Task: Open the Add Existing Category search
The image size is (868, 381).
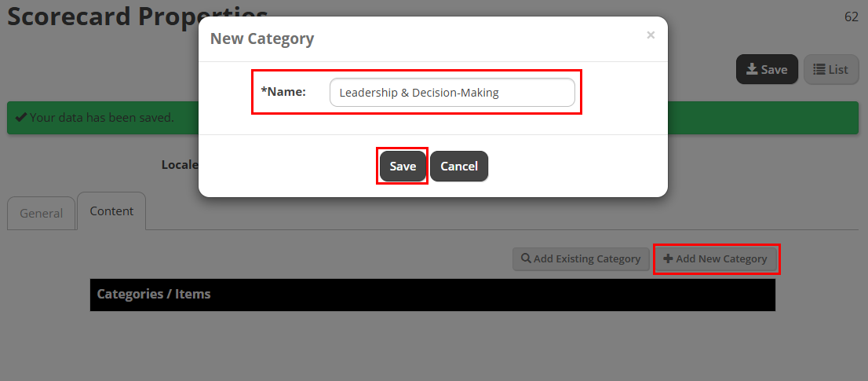Action: pyautogui.click(x=581, y=258)
